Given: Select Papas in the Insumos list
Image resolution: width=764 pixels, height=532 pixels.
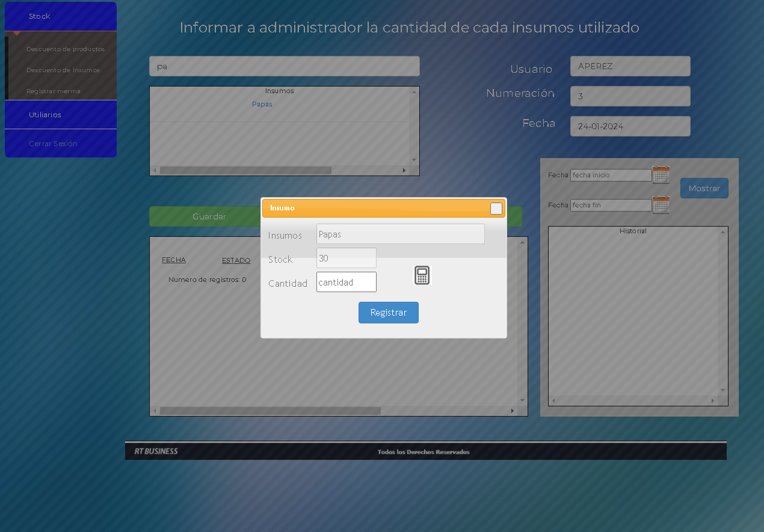Looking at the screenshot, I should coord(262,104).
